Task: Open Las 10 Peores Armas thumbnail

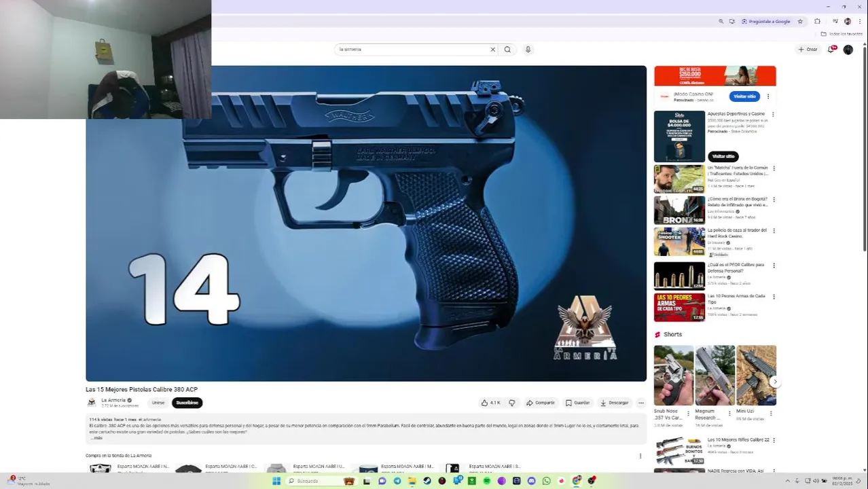Action: click(679, 307)
